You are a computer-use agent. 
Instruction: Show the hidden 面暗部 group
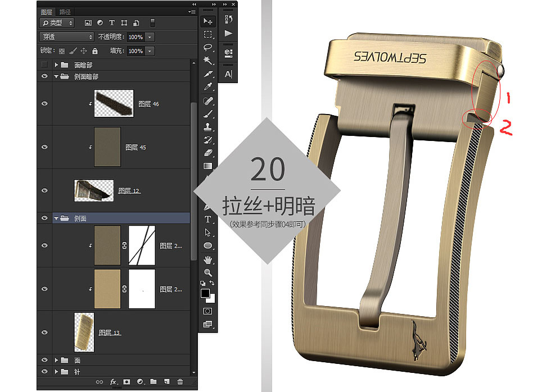coord(44,65)
